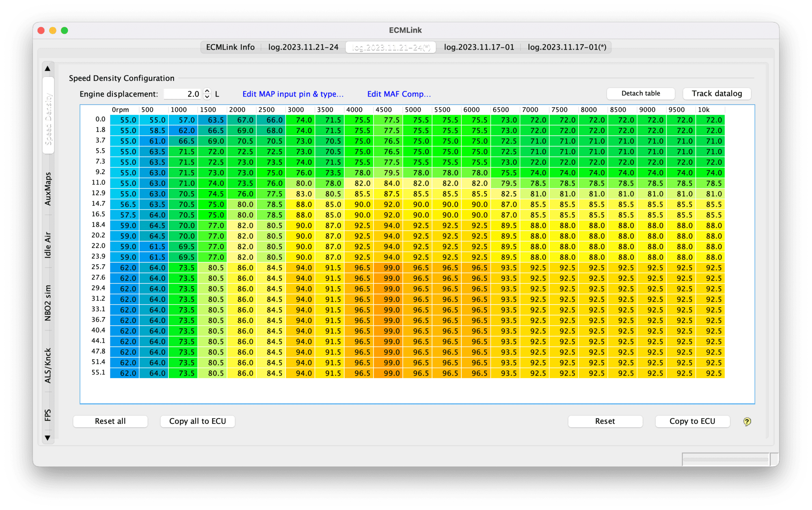
Task: Select cell 76.0 in row 11.0, 2500 column
Action: [271, 183]
